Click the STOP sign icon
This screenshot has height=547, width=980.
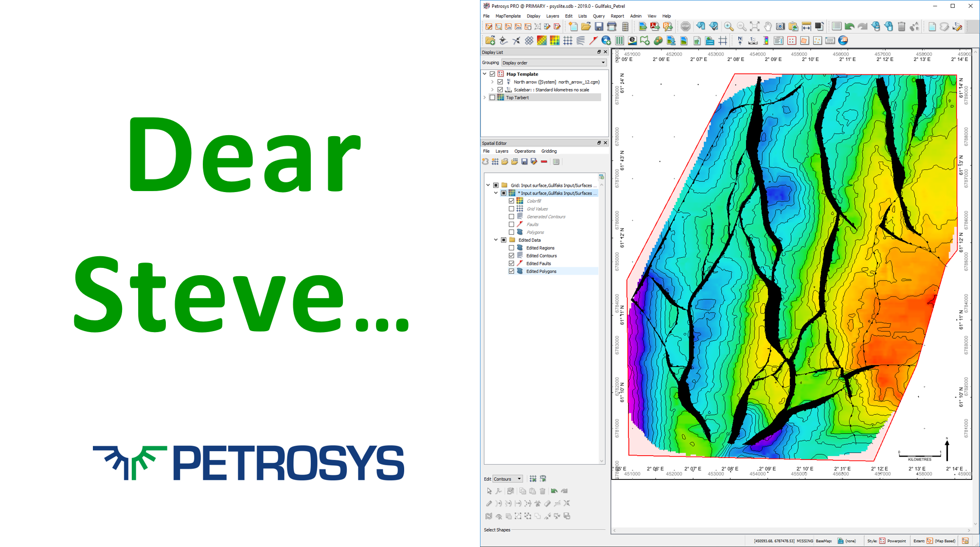(x=685, y=27)
